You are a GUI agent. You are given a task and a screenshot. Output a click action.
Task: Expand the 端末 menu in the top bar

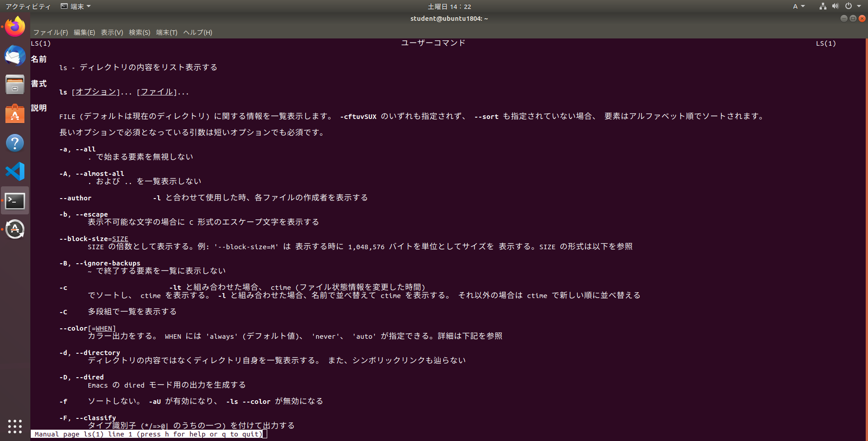pyautogui.click(x=75, y=6)
